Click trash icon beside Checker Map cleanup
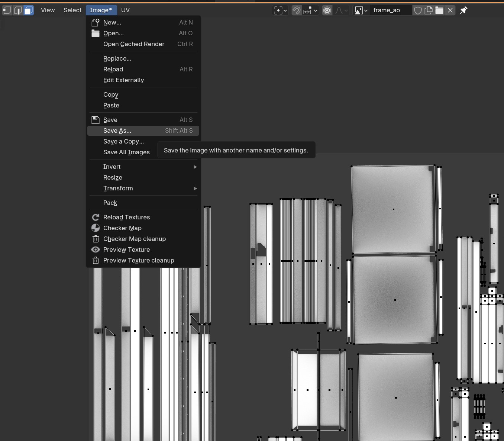The image size is (504, 441). 96,239
